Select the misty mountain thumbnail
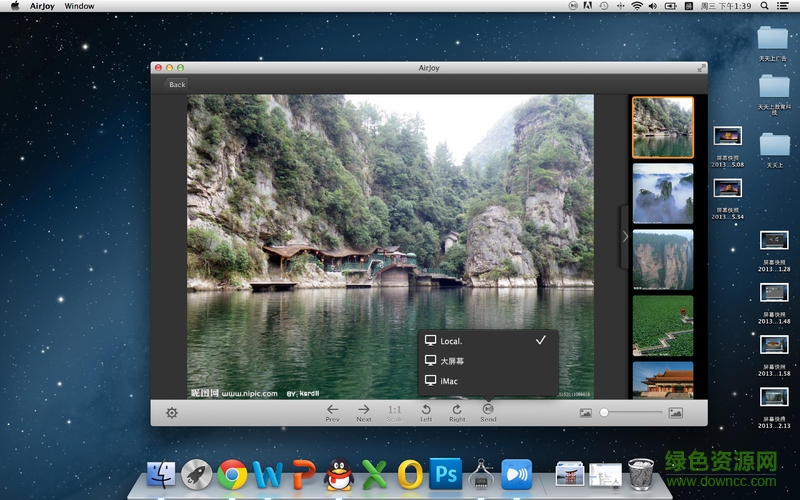The image size is (800, 500). click(662, 193)
